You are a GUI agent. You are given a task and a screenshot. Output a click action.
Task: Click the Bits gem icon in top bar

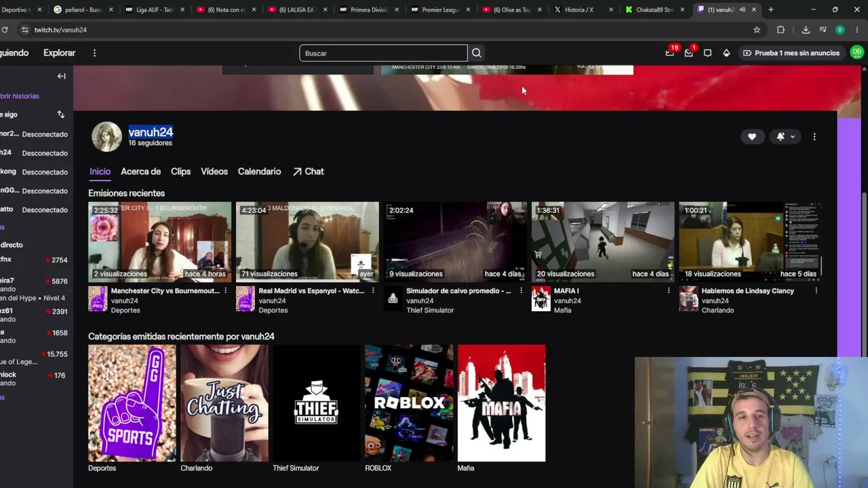[726, 53]
